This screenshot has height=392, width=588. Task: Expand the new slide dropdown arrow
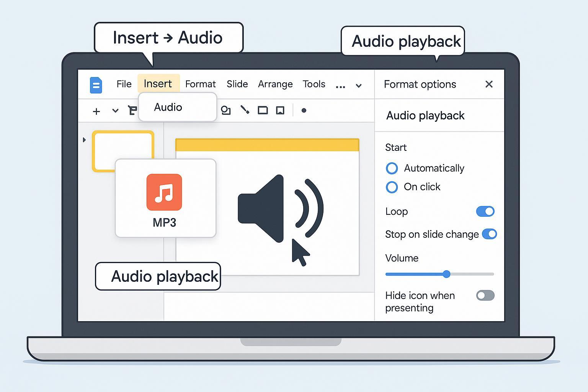[115, 111]
